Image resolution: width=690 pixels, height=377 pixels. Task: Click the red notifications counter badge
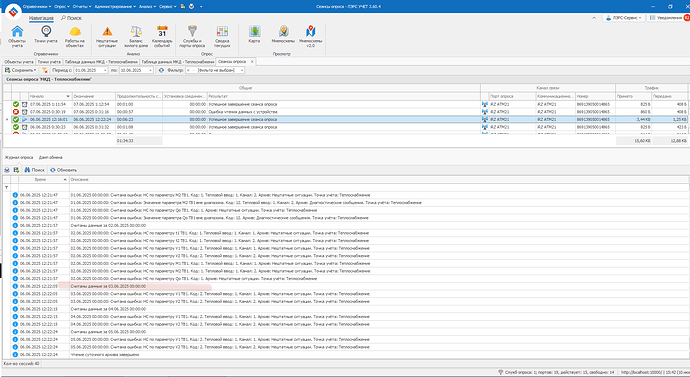click(x=687, y=18)
